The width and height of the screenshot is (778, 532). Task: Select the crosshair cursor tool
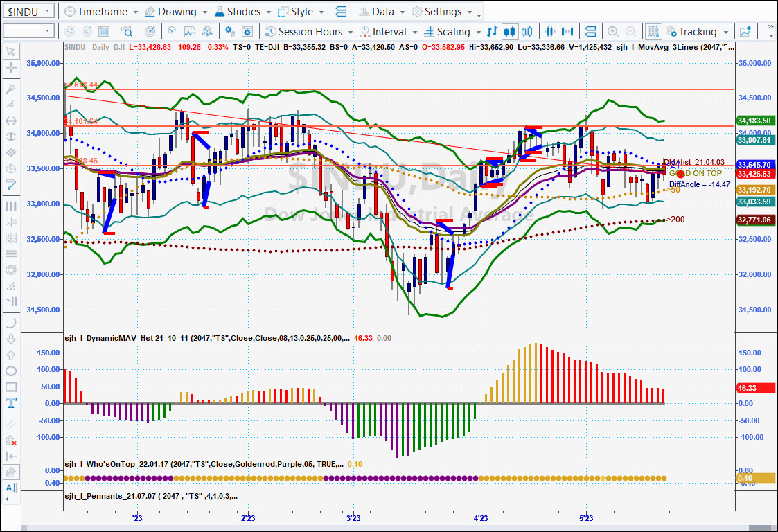(11, 68)
